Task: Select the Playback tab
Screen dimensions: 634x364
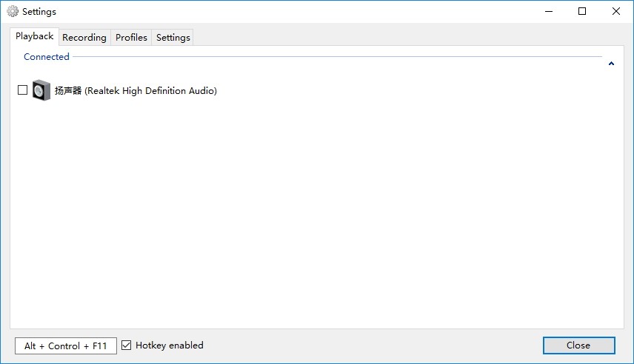Action: tap(34, 36)
